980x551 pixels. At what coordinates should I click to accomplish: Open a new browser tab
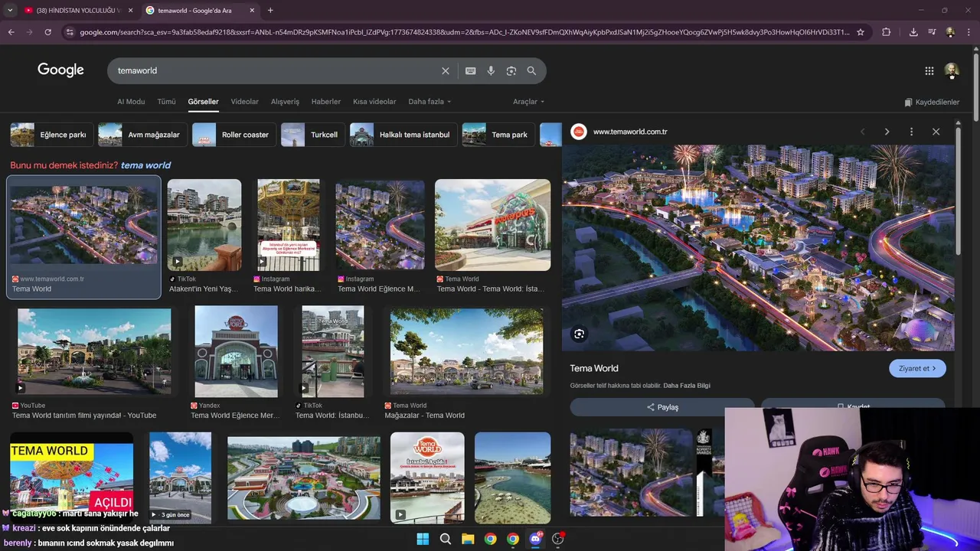[x=270, y=10]
